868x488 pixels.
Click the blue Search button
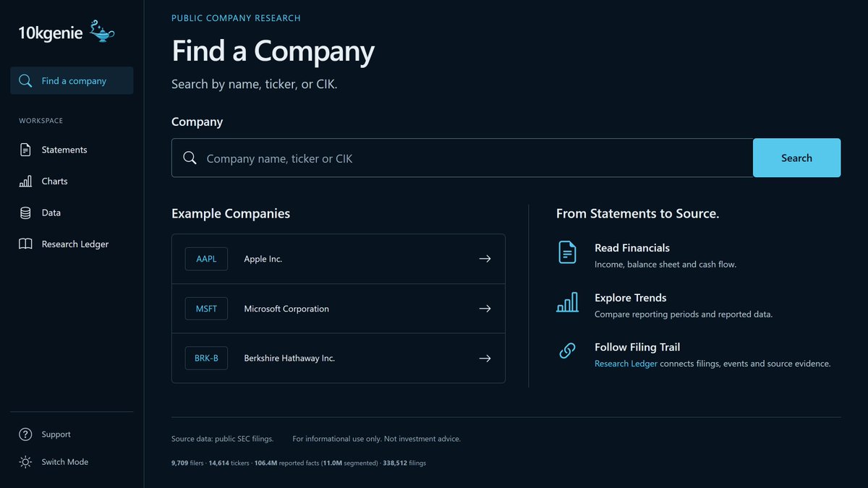point(796,158)
